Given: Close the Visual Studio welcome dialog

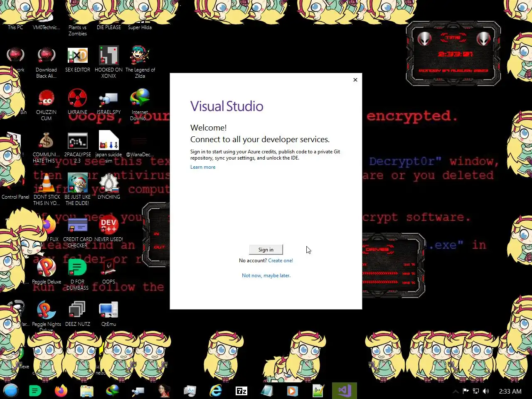Looking at the screenshot, I should [355, 80].
